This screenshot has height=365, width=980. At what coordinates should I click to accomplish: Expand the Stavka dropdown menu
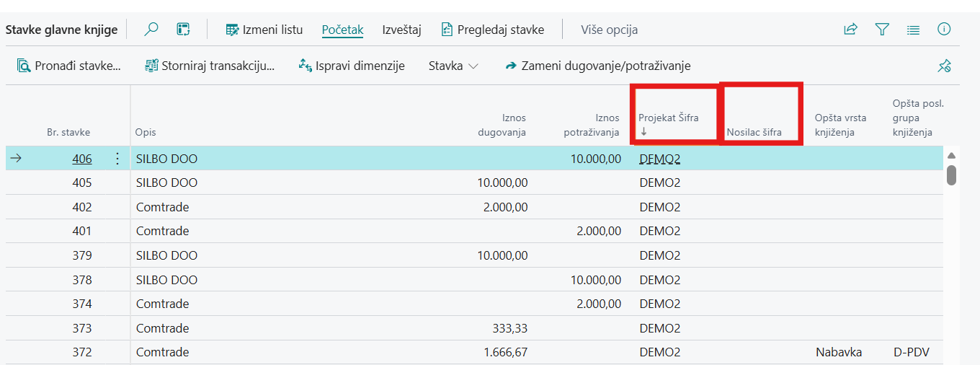(x=453, y=66)
